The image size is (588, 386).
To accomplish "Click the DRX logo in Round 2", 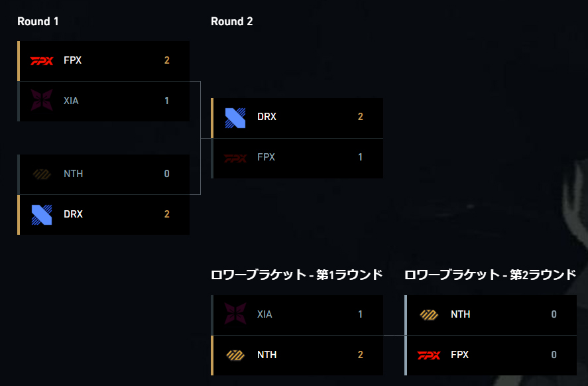I will (235, 118).
